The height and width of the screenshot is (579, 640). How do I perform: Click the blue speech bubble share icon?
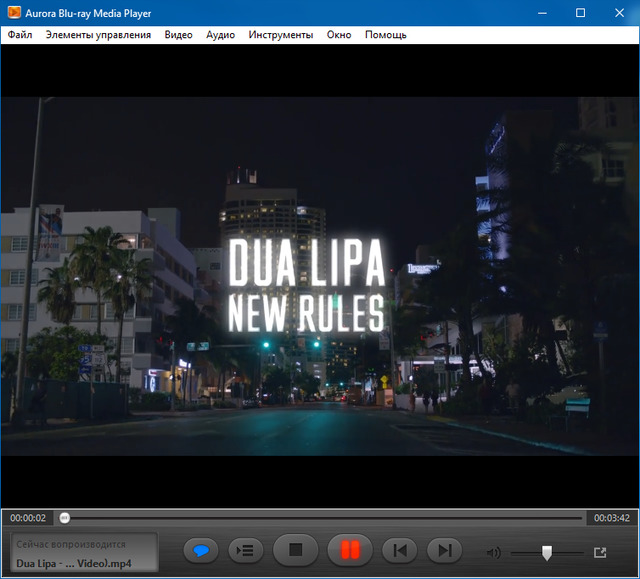[x=201, y=550]
